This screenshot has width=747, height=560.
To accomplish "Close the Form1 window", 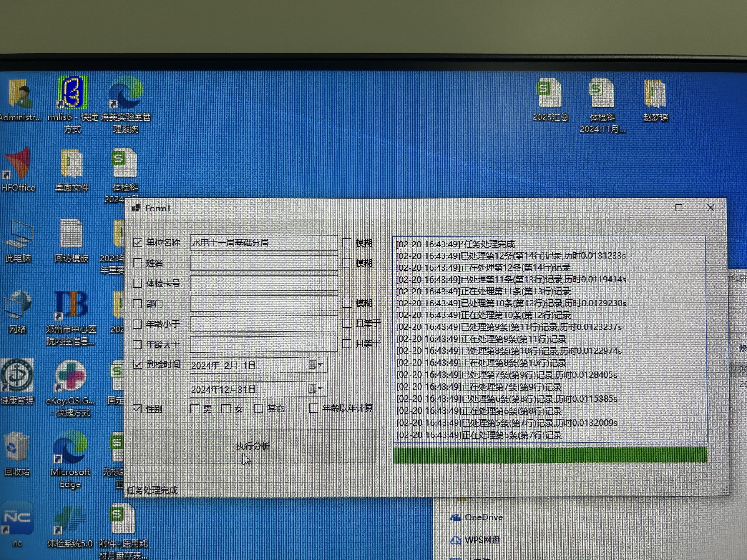I will pyautogui.click(x=711, y=208).
